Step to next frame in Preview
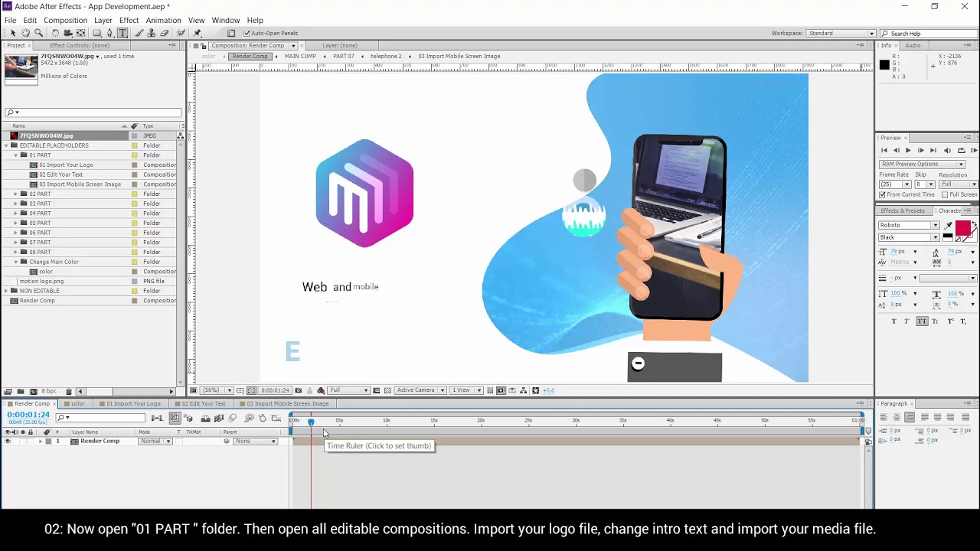This screenshot has width=980, height=551. tap(920, 151)
